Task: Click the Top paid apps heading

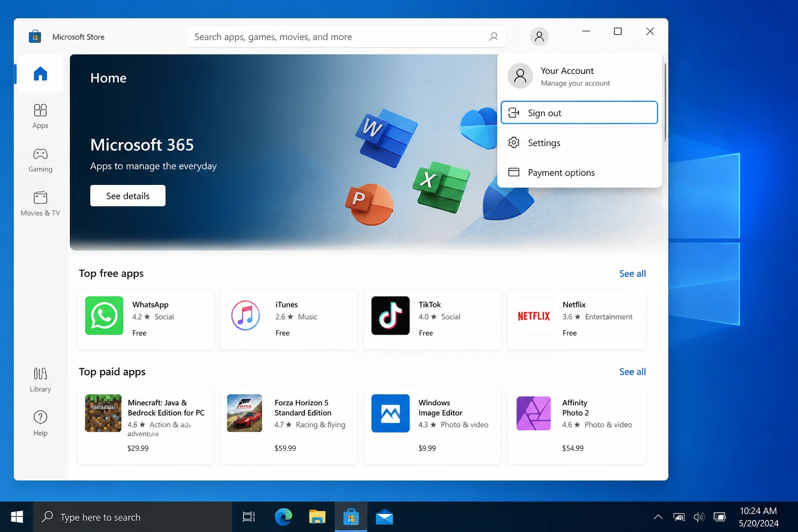Action: coord(112,371)
